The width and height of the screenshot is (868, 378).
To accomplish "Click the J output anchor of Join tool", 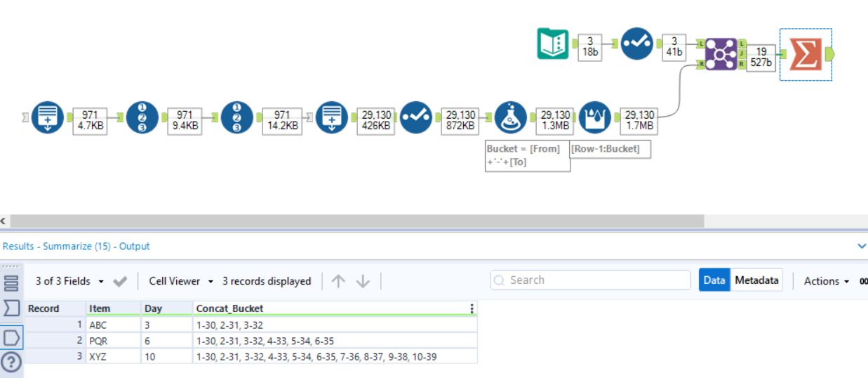I will [x=742, y=54].
